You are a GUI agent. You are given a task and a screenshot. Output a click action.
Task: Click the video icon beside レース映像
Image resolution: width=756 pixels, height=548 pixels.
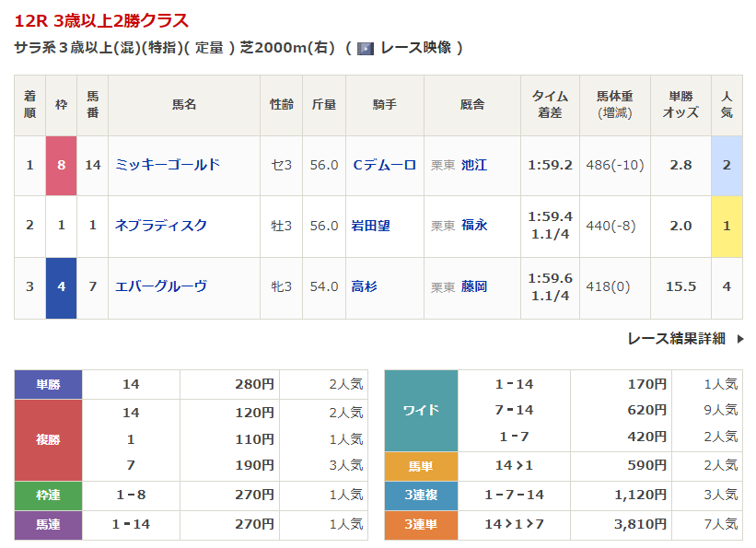pos(365,49)
